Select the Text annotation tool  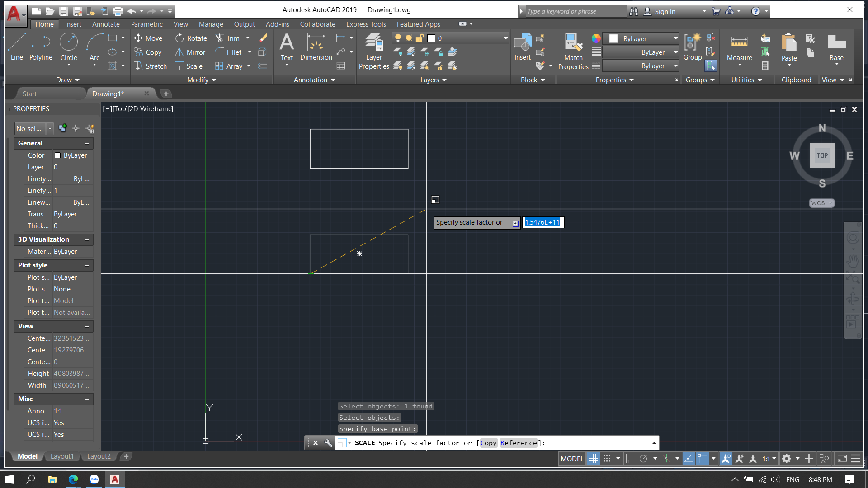[x=287, y=47]
